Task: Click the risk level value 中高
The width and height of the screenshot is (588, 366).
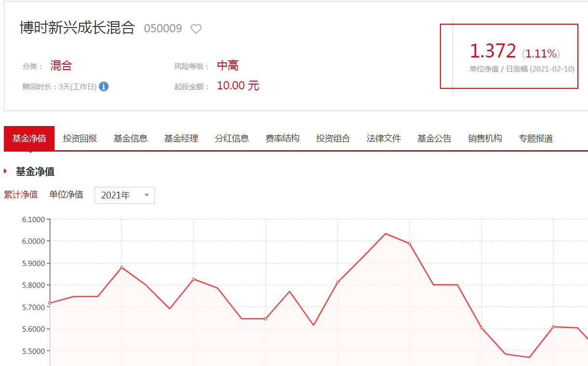Action: [228, 66]
